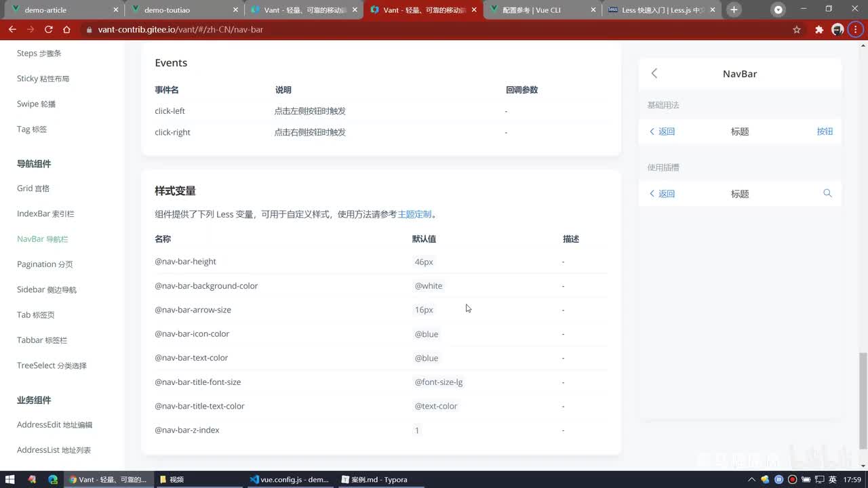Open Chrome three-dot menu
Image resolution: width=868 pixels, height=488 pixels.
pyautogui.click(x=856, y=30)
